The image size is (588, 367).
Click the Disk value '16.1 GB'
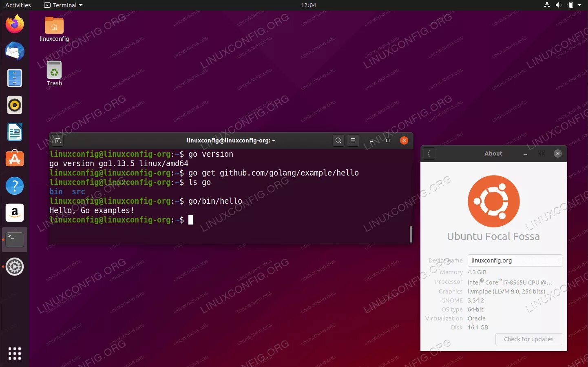(x=478, y=327)
